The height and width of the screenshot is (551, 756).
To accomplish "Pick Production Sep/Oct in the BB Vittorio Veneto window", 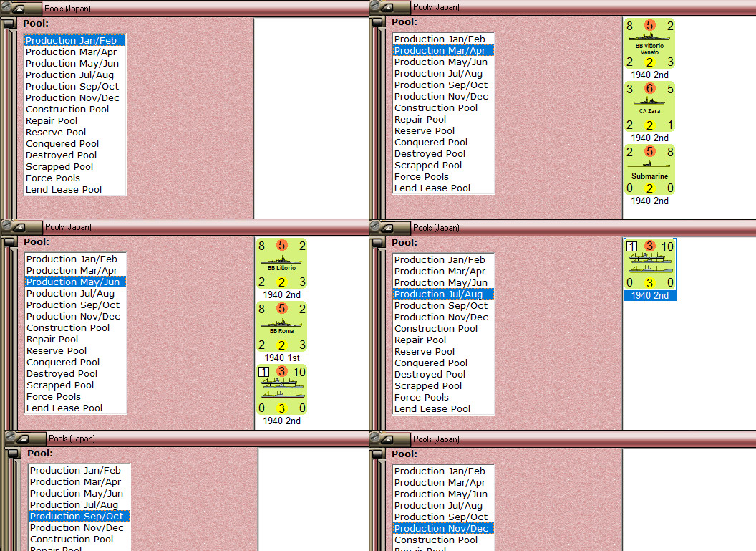I will [443, 85].
